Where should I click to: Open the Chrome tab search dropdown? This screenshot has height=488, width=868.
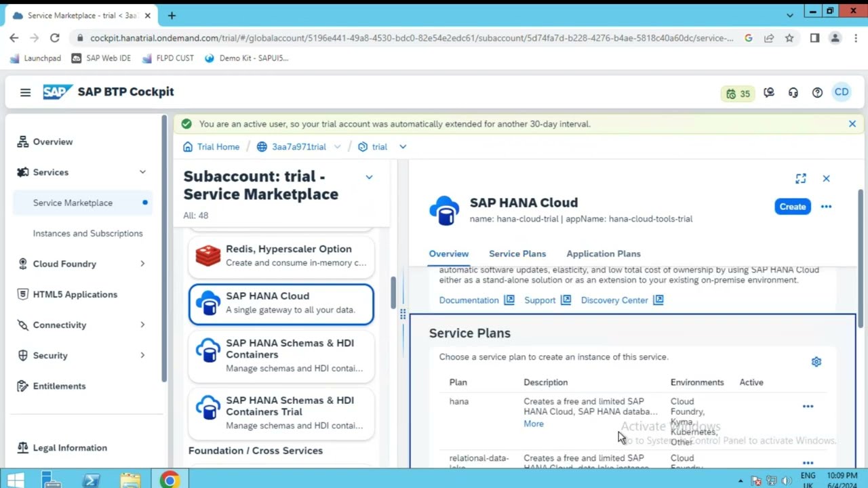[790, 15]
